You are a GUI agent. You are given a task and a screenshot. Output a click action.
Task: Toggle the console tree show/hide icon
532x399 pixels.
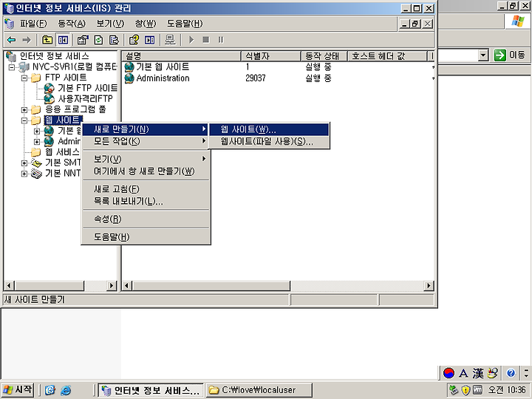pos(63,40)
